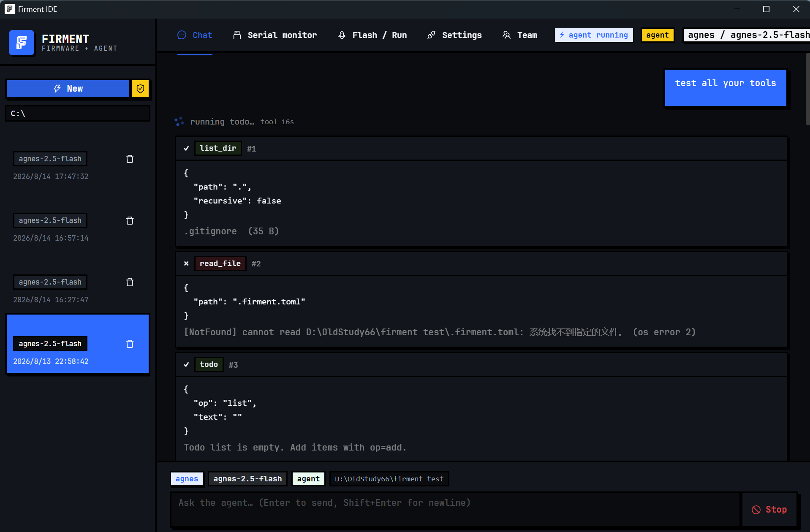Click the agent running status badge
Viewport: 810px width, 532px height.
(x=594, y=35)
